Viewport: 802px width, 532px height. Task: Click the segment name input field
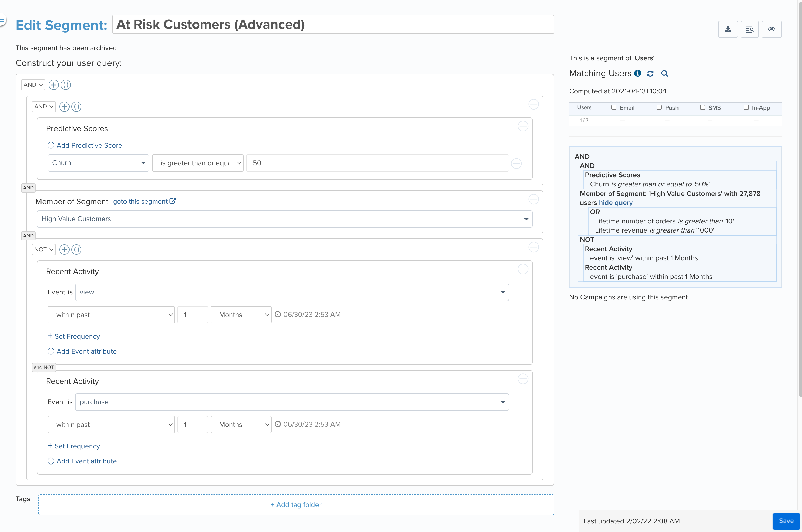[x=333, y=24]
